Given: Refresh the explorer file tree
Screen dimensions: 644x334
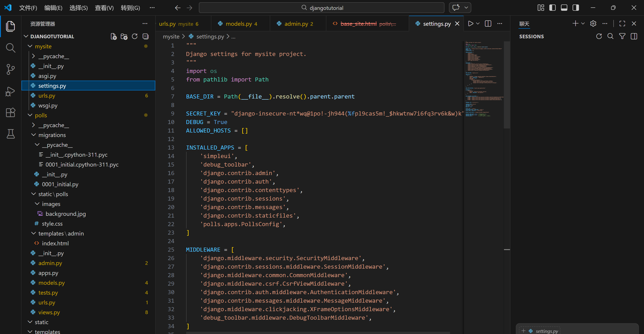Looking at the screenshot, I should tap(135, 36).
